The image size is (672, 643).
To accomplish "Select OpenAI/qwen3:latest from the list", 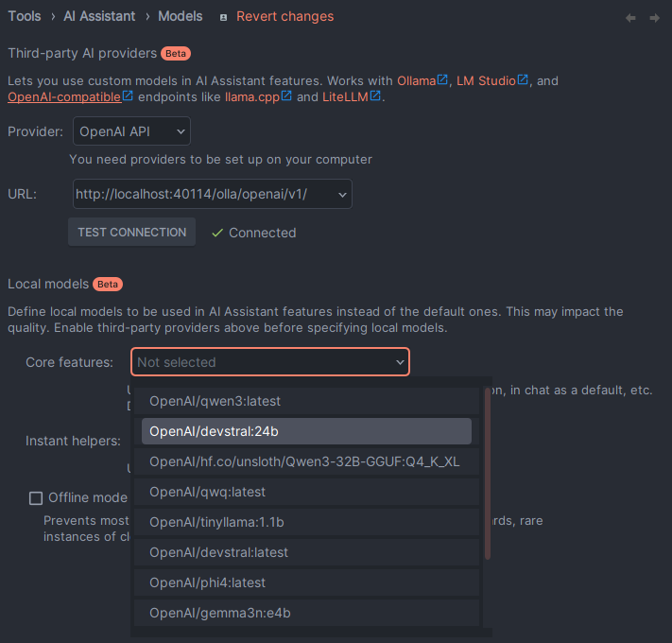I will (x=307, y=401).
